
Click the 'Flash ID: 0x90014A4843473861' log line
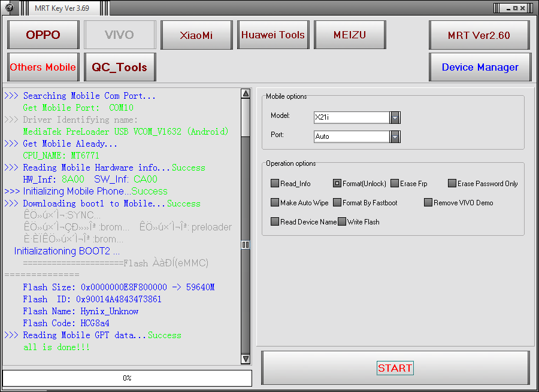point(92,299)
